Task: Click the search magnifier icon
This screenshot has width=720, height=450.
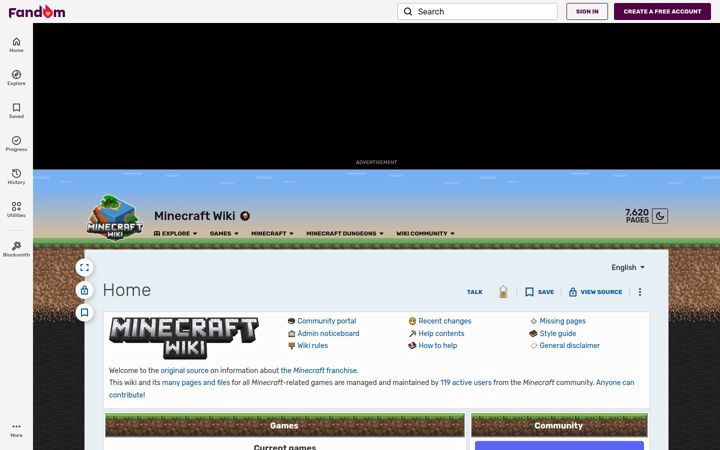Action: pyautogui.click(x=408, y=11)
